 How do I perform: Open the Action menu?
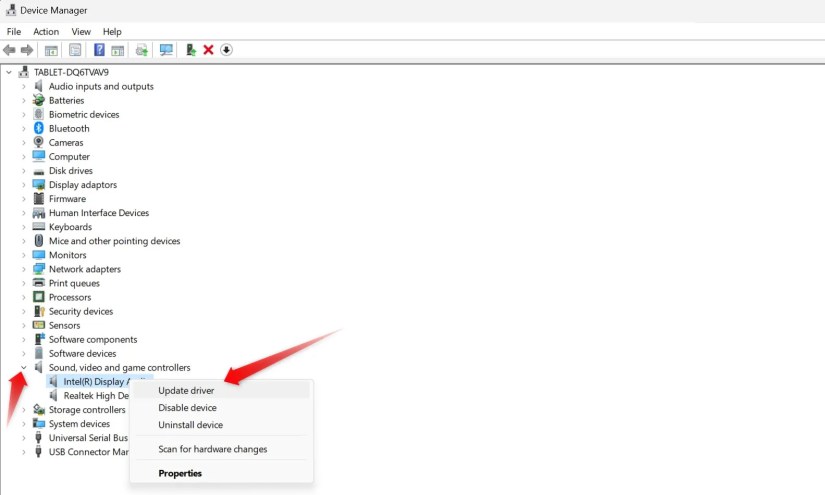46,32
